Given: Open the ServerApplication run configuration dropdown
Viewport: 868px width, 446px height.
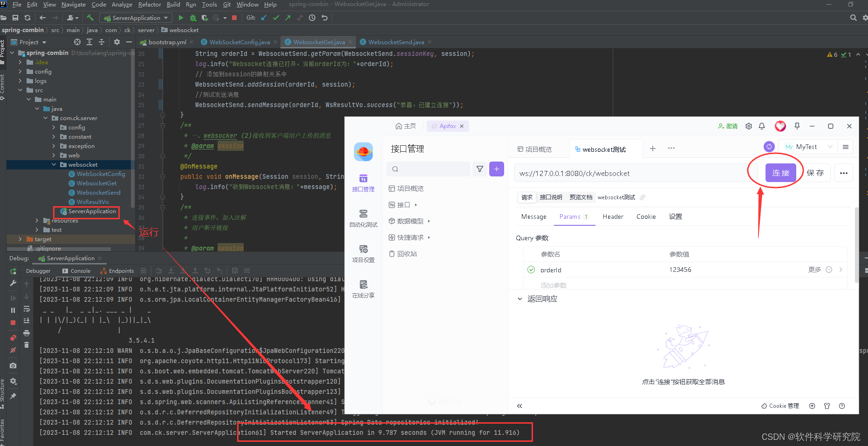Looking at the screenshot, I should (x=136, y=18).
